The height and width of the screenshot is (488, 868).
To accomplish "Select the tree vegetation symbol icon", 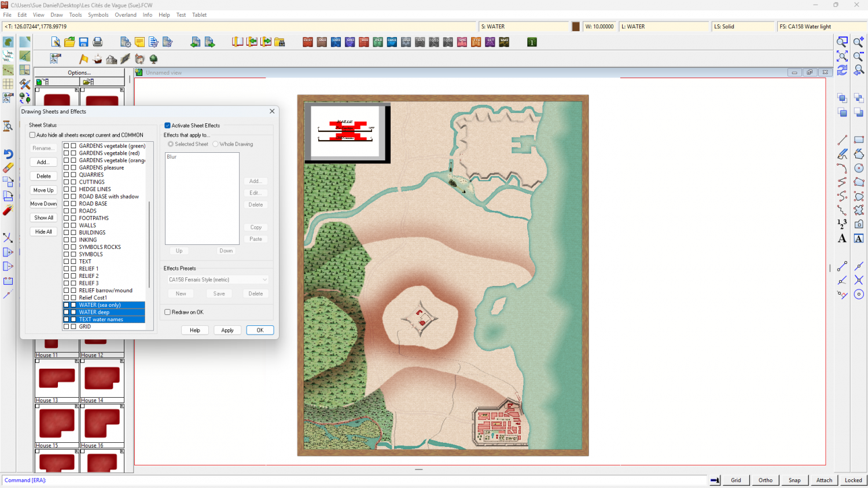I will pyautogui.click(x=153, y=59).
